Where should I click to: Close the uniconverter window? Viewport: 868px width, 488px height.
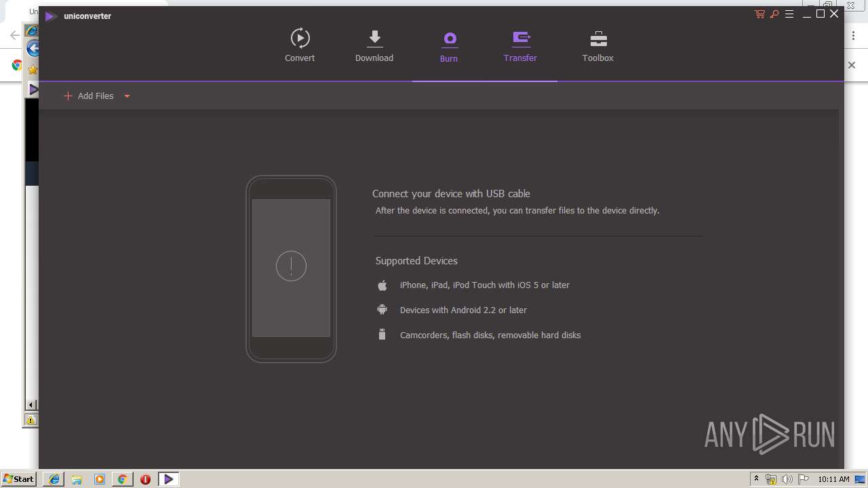click(835, 14)
